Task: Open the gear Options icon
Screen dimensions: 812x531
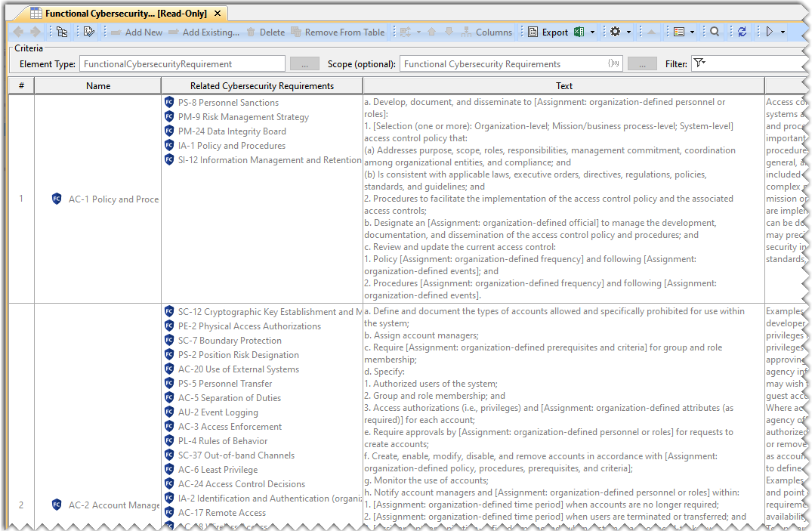Action: [615, 32]
